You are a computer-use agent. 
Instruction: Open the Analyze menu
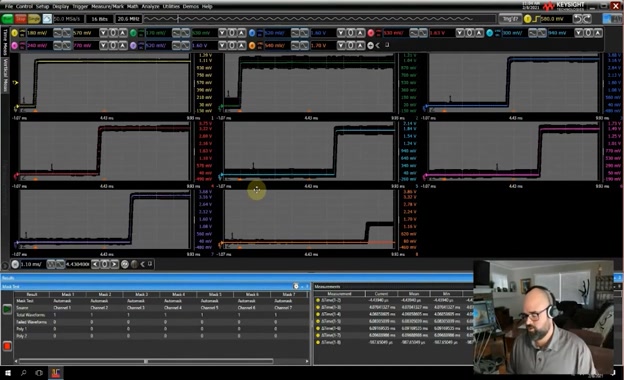pyautogui.click(x=150, y=6)
